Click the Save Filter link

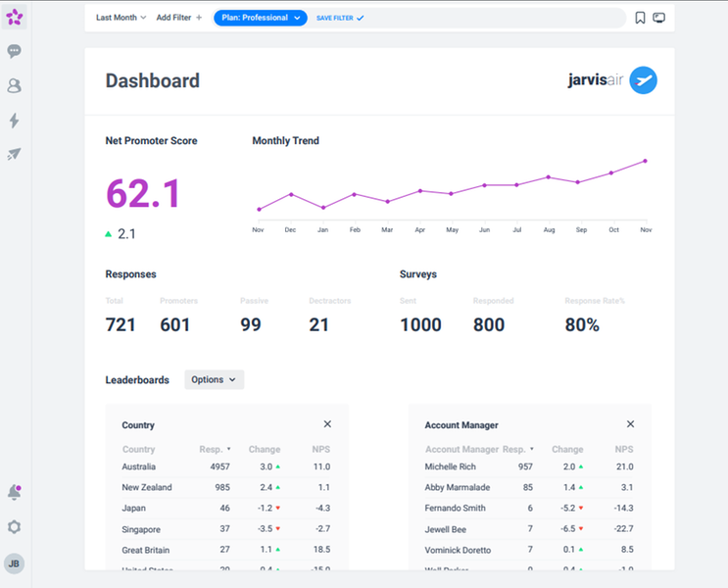click(x=339, y=18)
